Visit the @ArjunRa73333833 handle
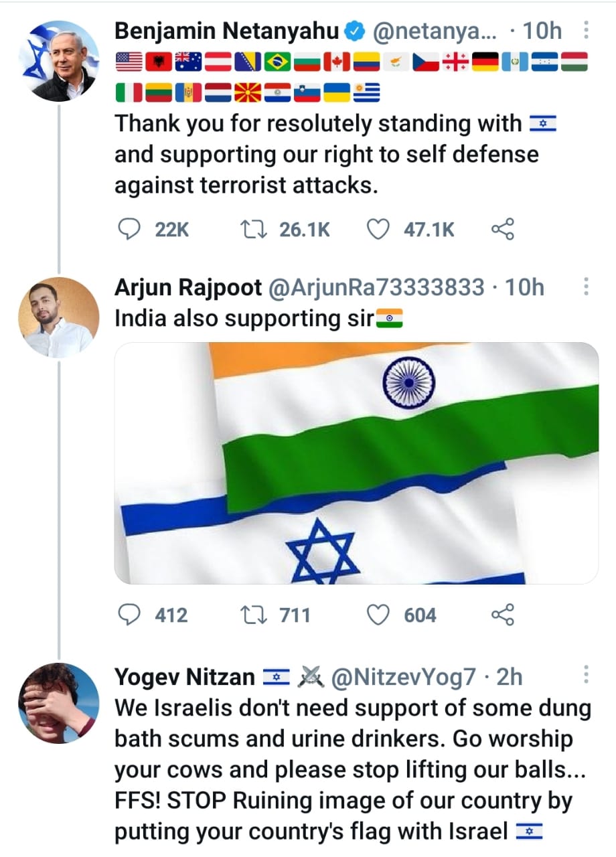 (x=376, y=287)
